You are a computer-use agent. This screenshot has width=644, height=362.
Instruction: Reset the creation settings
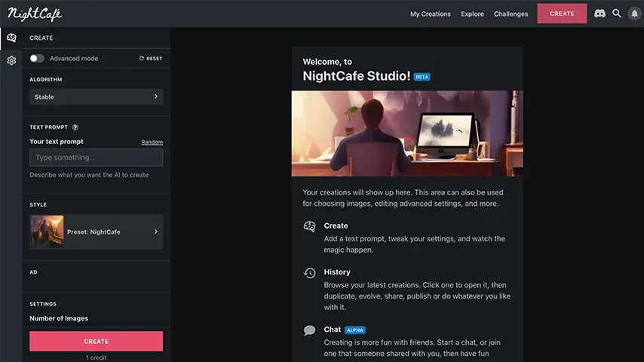click(x=151, y=58)
